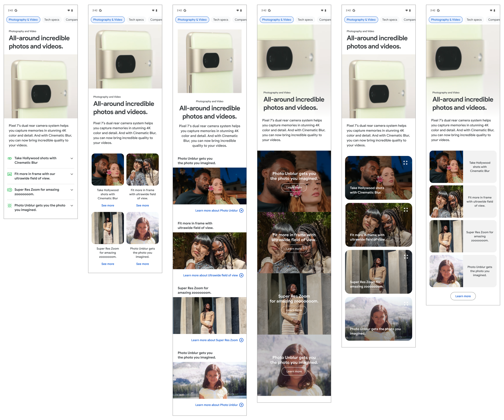Expand 'Super Res Zoom for amazing' accordion chevron

click(x=72, y=190)
